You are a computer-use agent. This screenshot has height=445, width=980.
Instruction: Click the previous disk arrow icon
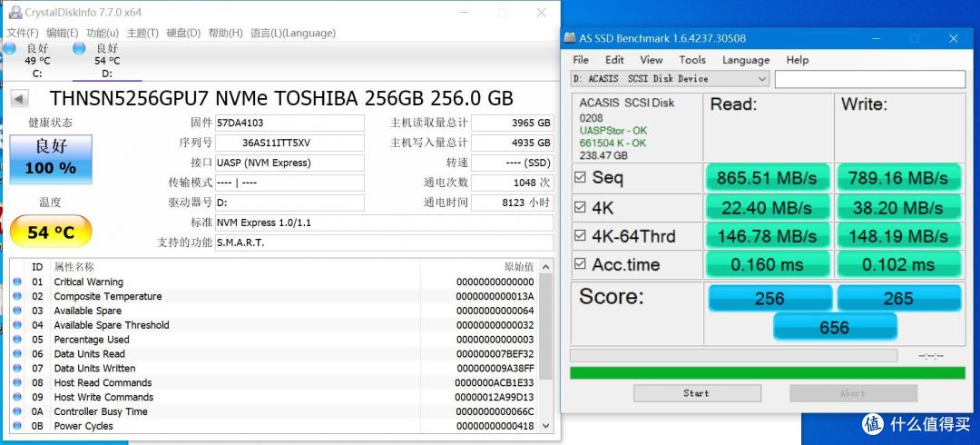[19, 99]
